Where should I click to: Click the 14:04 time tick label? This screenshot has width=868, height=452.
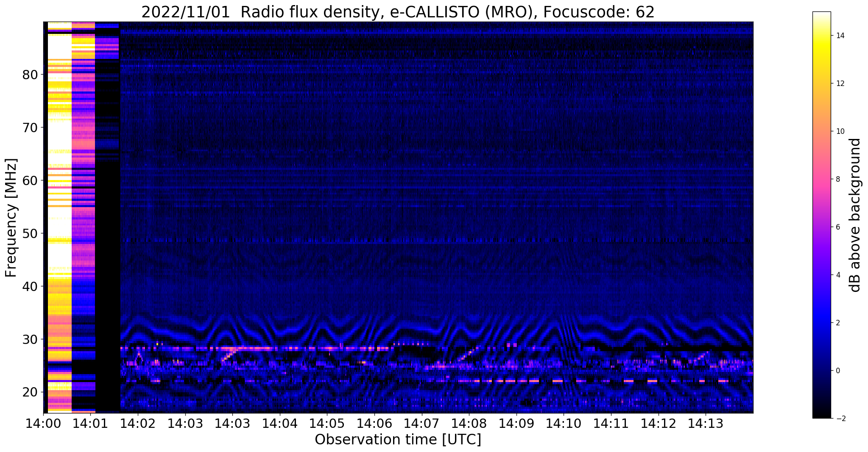pos(279,423)
